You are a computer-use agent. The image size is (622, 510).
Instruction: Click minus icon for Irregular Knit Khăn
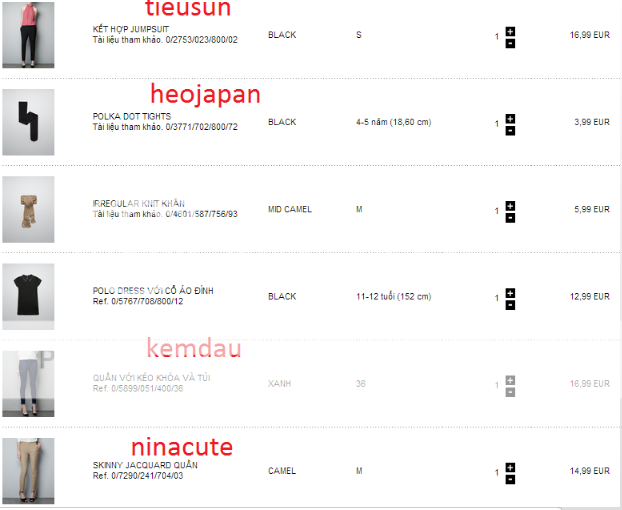[x=510, y=218]
